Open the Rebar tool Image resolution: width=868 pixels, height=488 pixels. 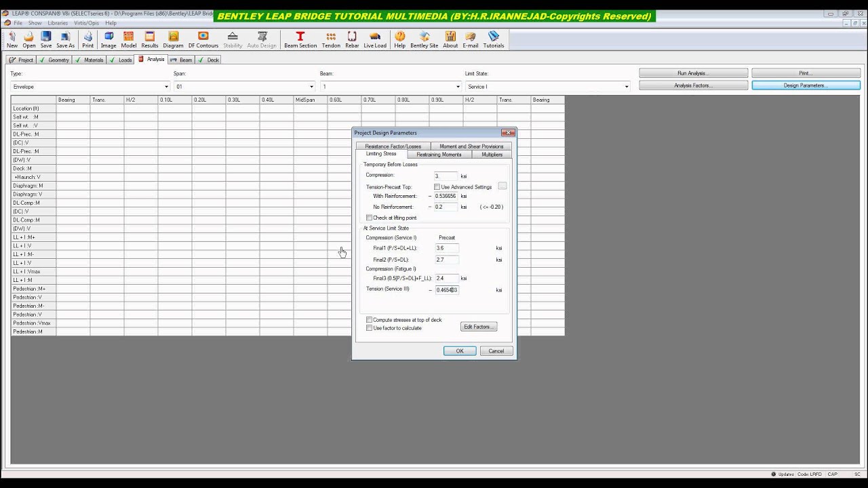point(352,40)
